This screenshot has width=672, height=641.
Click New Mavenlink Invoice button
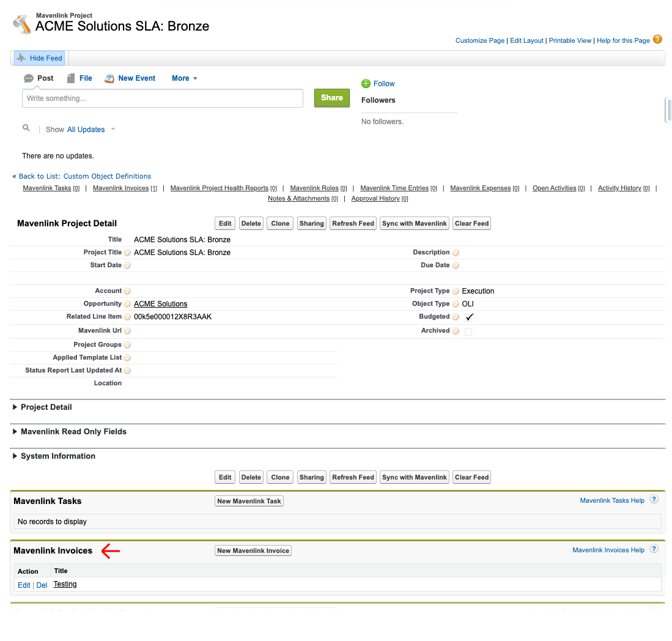tap(253, 550)
